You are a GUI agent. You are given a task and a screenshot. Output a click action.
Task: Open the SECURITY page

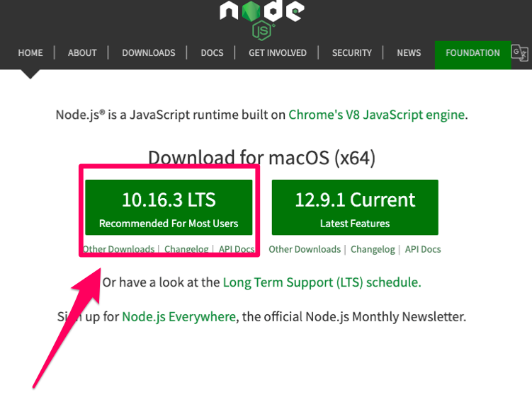(352, 53)
